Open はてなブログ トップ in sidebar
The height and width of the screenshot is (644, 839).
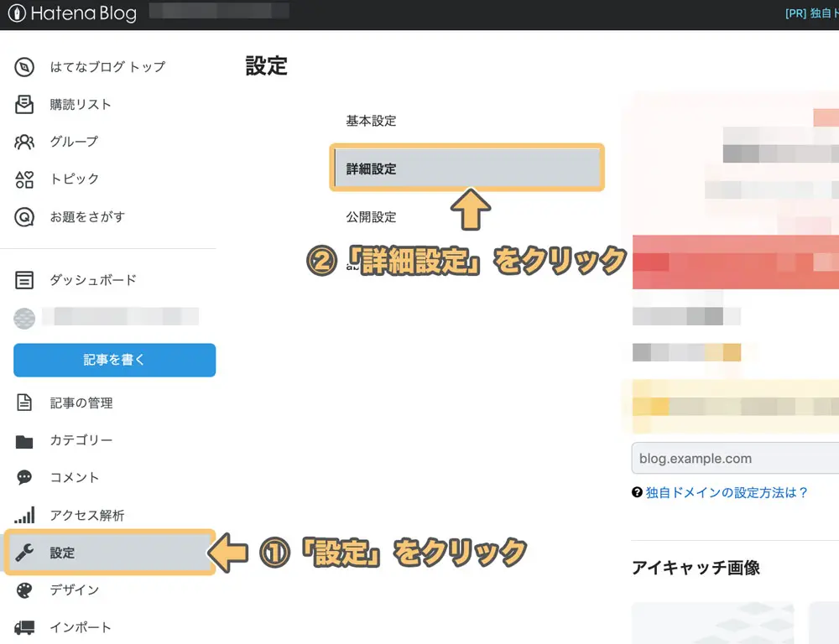[107, 67]
